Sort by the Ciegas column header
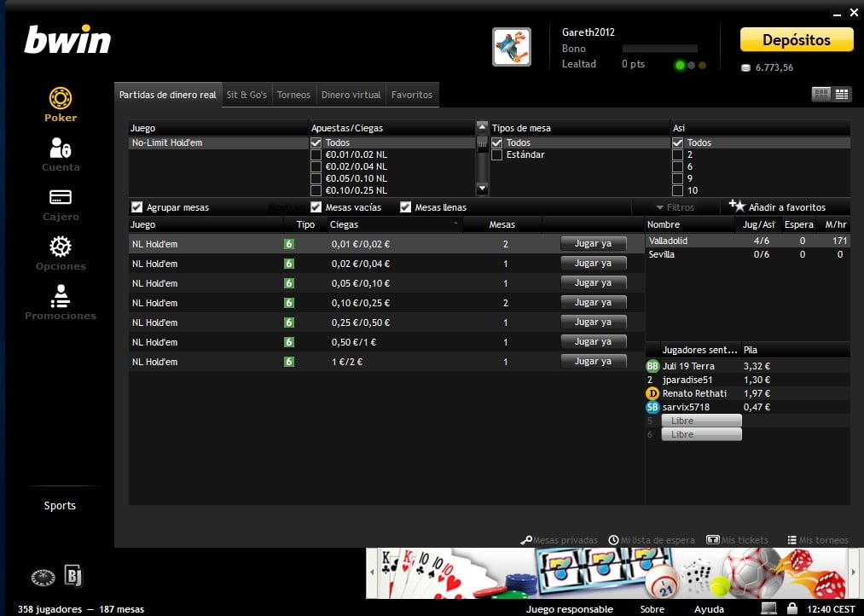Image resolution: width=864 pixels, height=616 pixels. click(395, 224)
